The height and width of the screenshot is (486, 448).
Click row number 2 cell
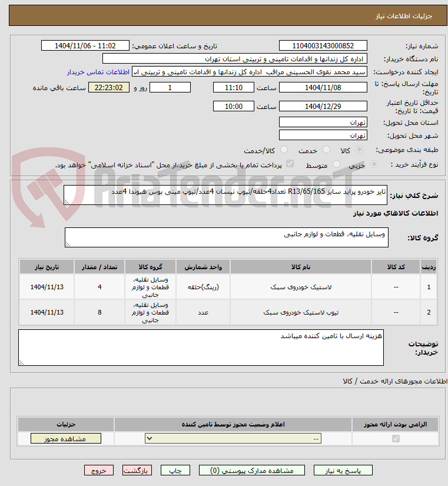tap(429, 312)
